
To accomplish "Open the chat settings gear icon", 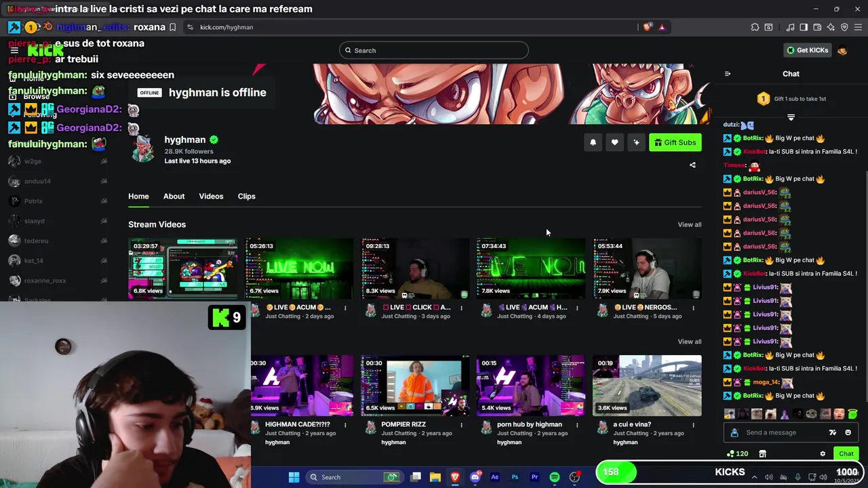I will 823,454.
